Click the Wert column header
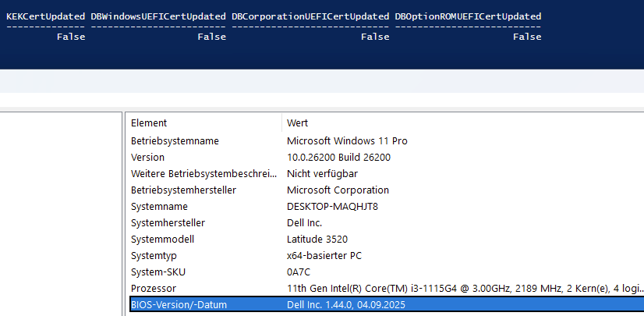This screenshot has width=644, height=316. (x=297, y=123)
